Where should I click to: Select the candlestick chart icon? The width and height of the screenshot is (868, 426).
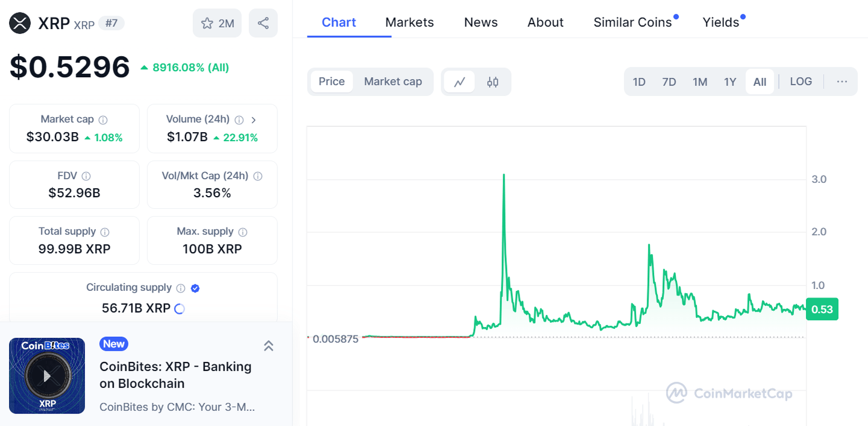[x=492, y=81]
